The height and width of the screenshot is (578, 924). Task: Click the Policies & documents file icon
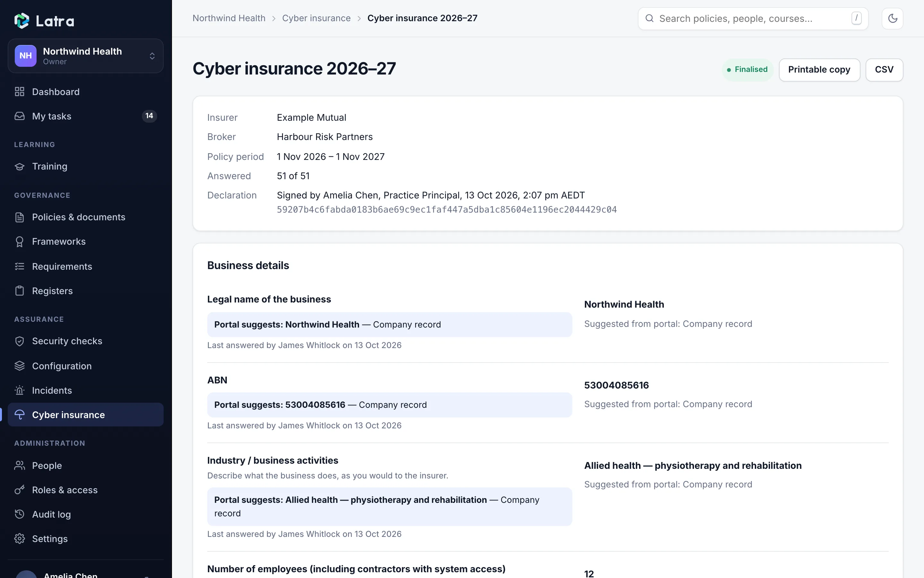[20, 217]
